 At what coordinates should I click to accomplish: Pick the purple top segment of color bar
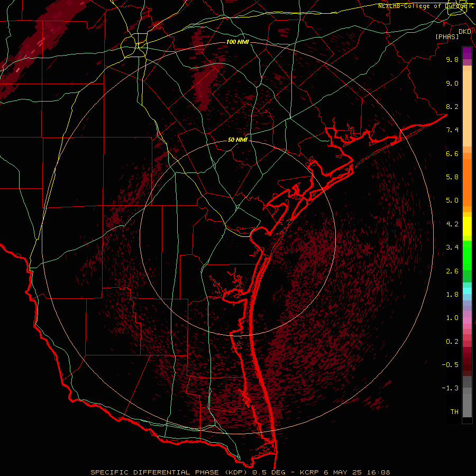[467, 53]
